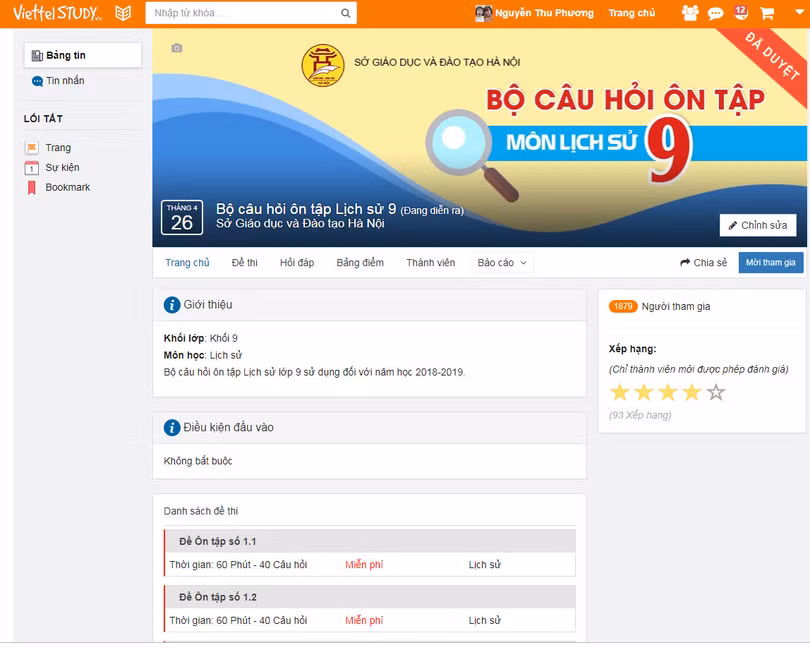Expand the Báo cáo dropdown
810x648 pixels.
point(500,262)
